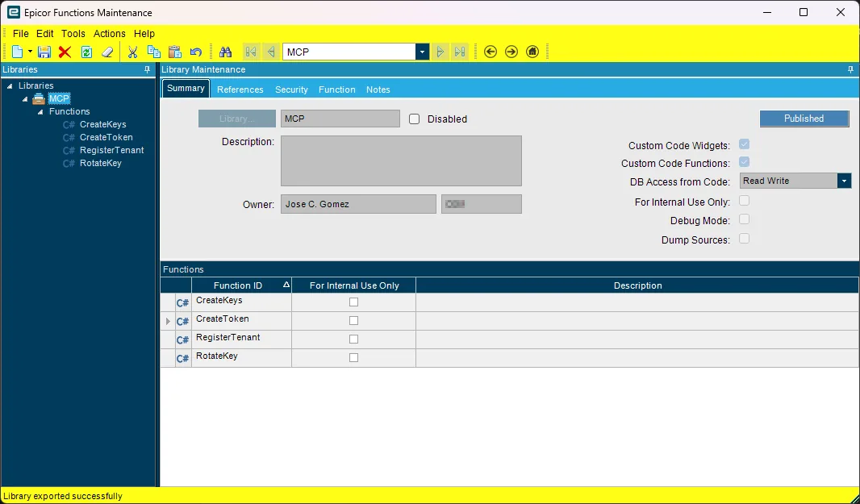This screenshot has height=504, width=860.
Task: Open the Tools menu
Action: pos(73,33)
